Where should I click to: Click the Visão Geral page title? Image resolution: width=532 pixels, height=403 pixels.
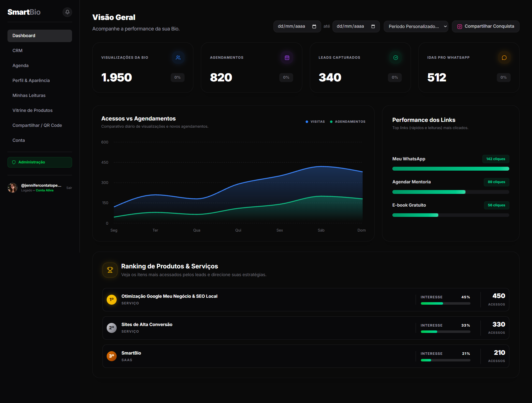point(114,17)
